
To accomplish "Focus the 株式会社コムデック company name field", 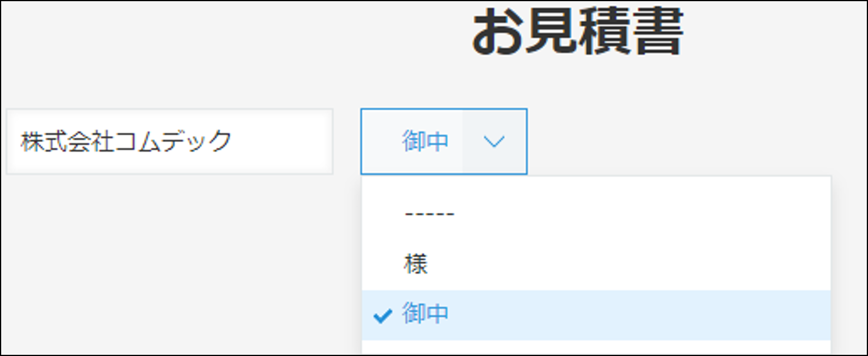I will 170,141.
